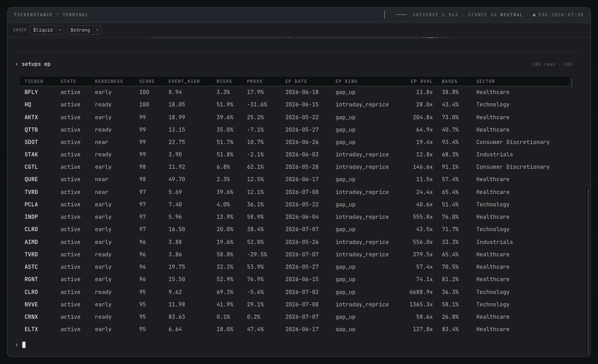Sort by RISK% column header
Image resolution: width=598 pixels, height=364 pixels.
[x=224, y=81]
